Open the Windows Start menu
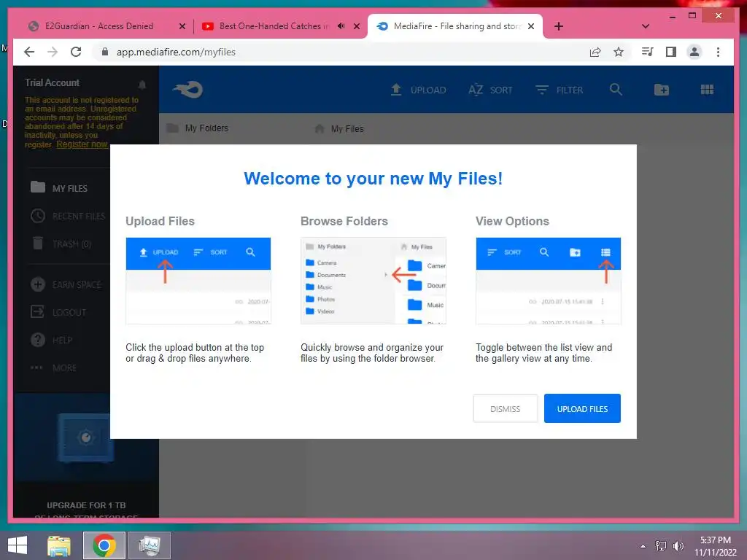 pos(18,545)
